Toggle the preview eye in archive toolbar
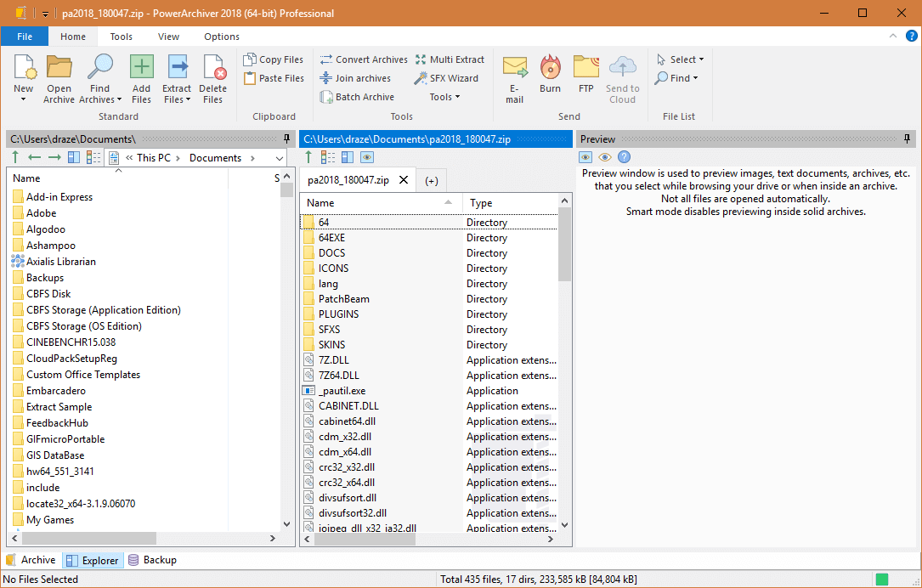The image size is (922, 588). point(366,157)
